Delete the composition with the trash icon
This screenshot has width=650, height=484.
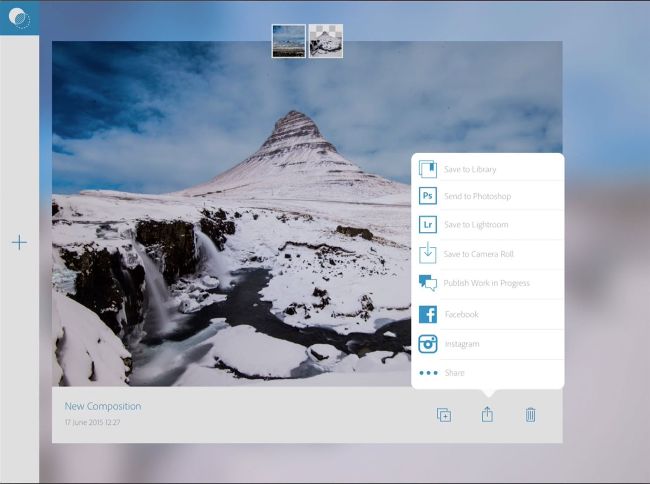530,415
